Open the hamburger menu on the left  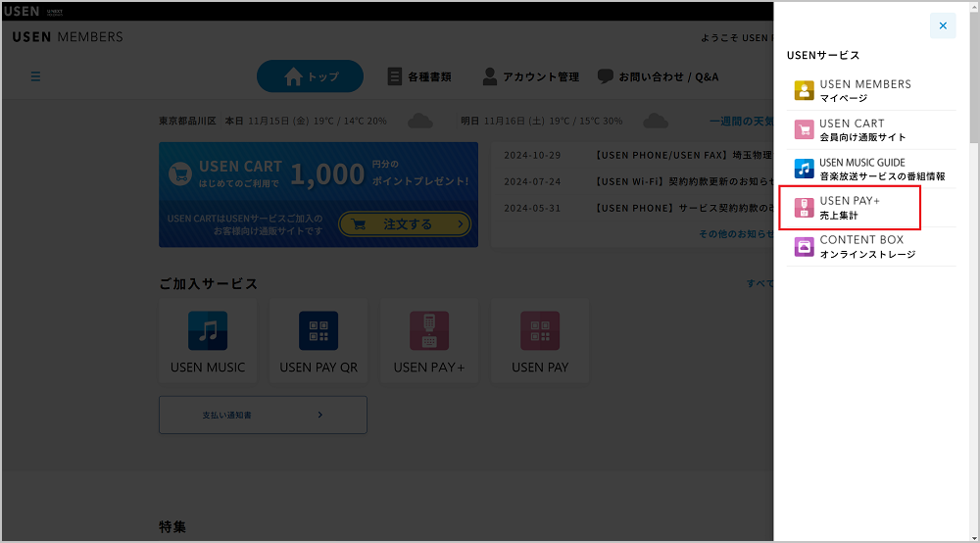pos(36,76)
